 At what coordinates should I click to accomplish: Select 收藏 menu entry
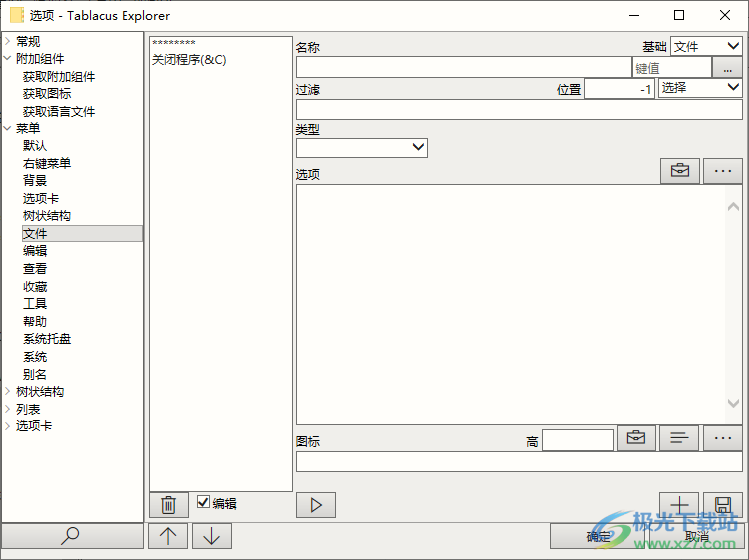click(x=35, y=287)
